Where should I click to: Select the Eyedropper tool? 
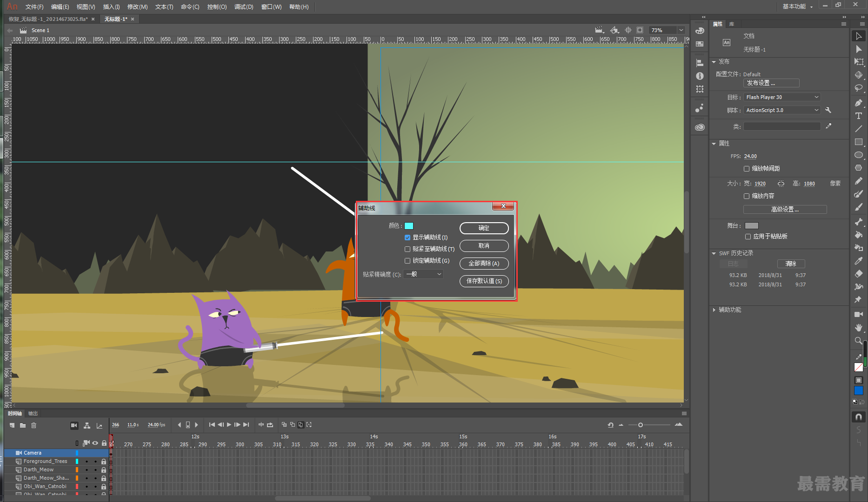859,261
